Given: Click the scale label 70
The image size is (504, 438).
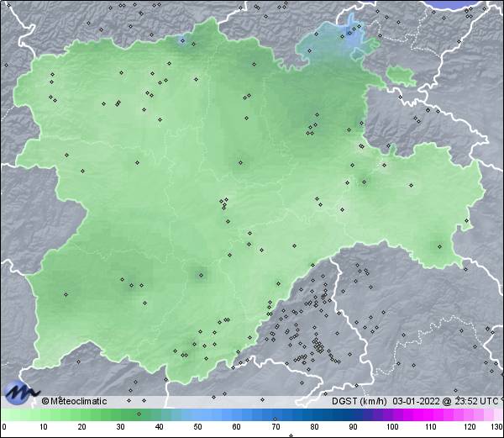Looking at the screenshot, I should coord(276,427).
